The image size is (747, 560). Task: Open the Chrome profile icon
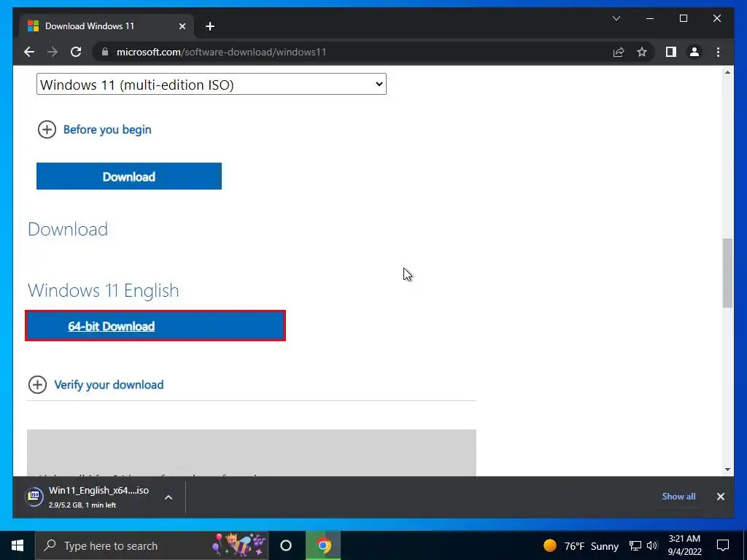pyautogui.click(x=694, y=52)
